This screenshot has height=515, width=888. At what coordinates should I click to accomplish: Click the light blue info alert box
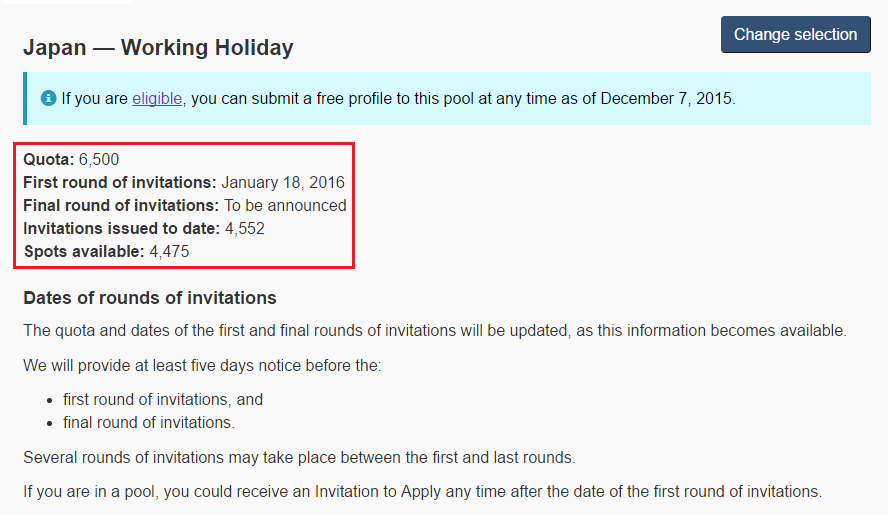447,99
